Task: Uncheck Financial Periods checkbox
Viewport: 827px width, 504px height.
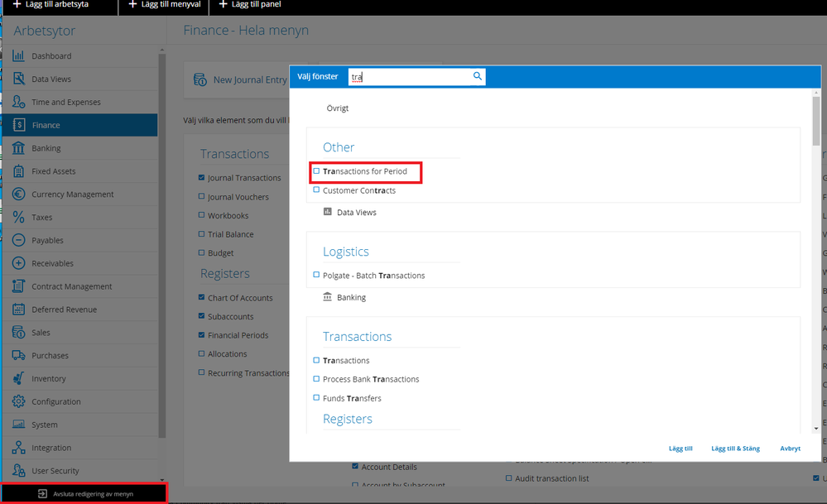Action: coord(201,335)
